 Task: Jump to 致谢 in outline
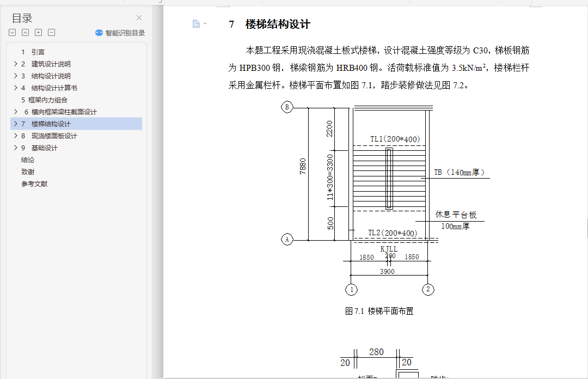[x=28, y=172]
